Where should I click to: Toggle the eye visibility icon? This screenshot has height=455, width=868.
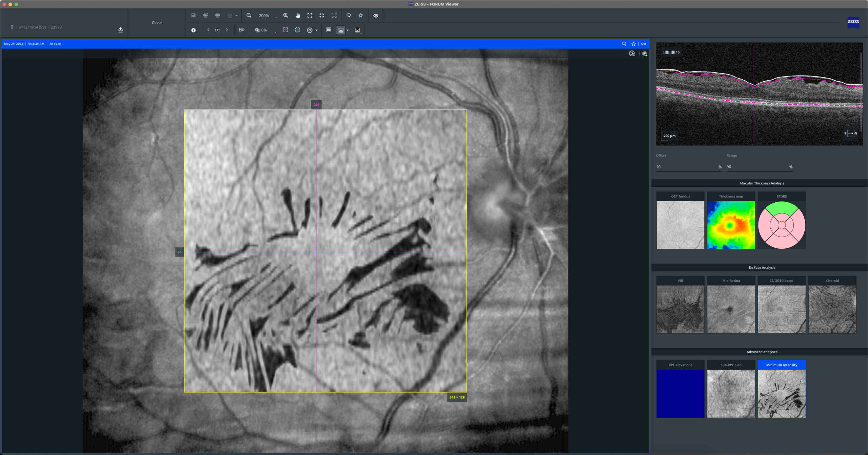376,16
